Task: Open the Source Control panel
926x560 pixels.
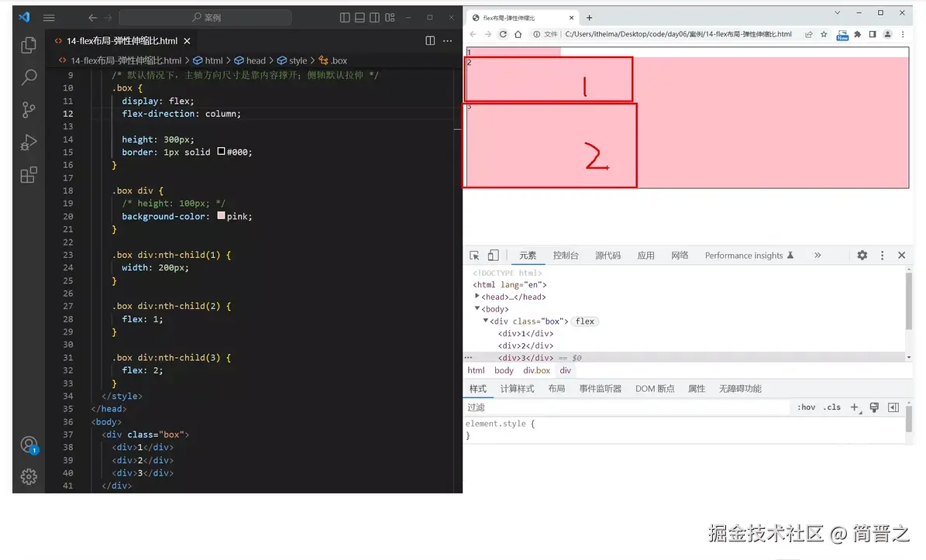Action: point(29,109)
